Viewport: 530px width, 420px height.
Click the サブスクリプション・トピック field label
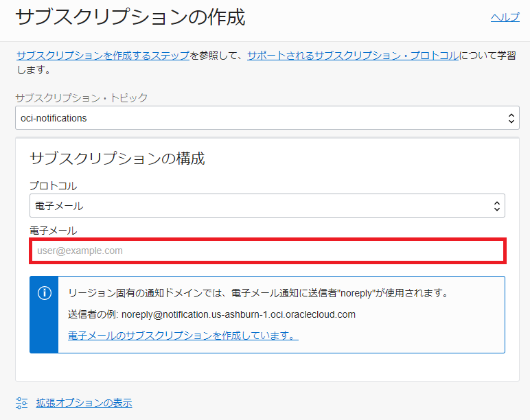click(81, 97)
